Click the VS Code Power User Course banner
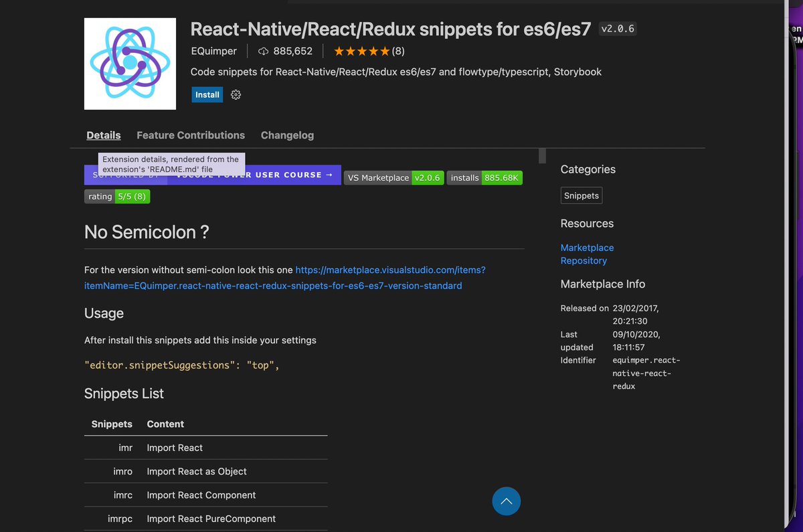 coord(213,175)
